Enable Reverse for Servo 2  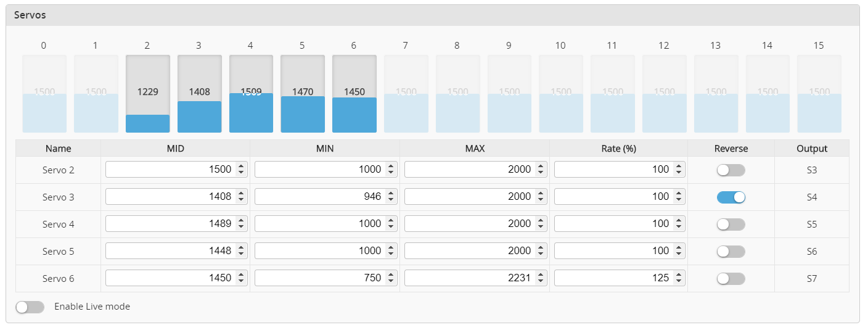coord(731,170)
